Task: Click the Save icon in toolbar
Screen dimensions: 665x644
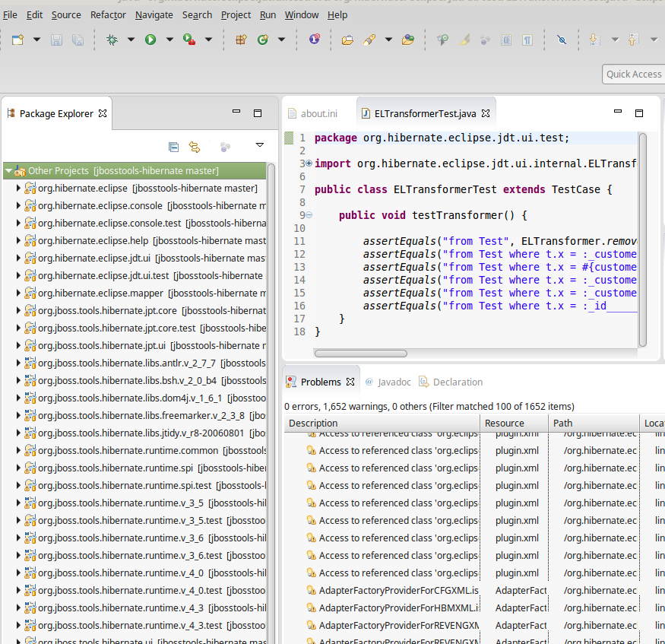Action: click(x=56, y=40)
